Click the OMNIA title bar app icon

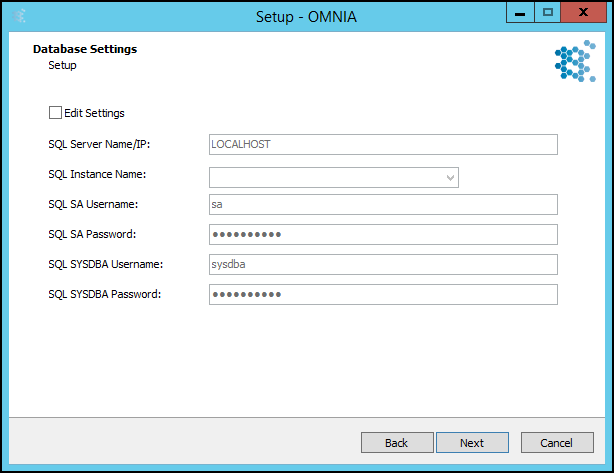[x=19, y=16]
